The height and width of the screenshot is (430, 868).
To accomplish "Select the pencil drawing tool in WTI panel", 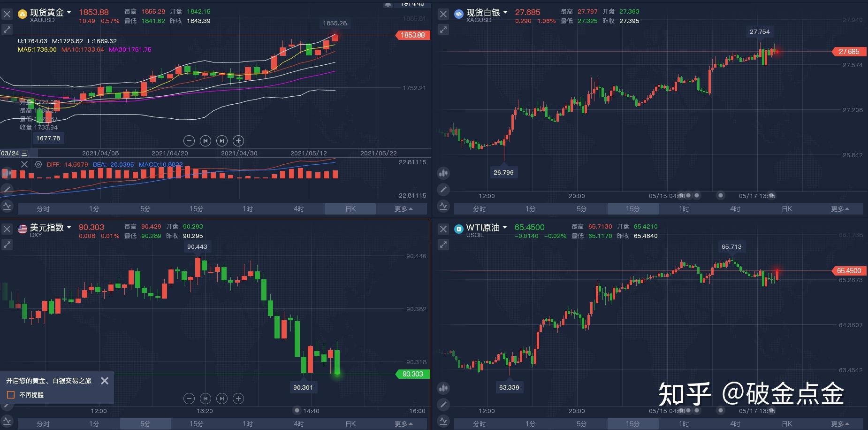I will tap(443, 404).
